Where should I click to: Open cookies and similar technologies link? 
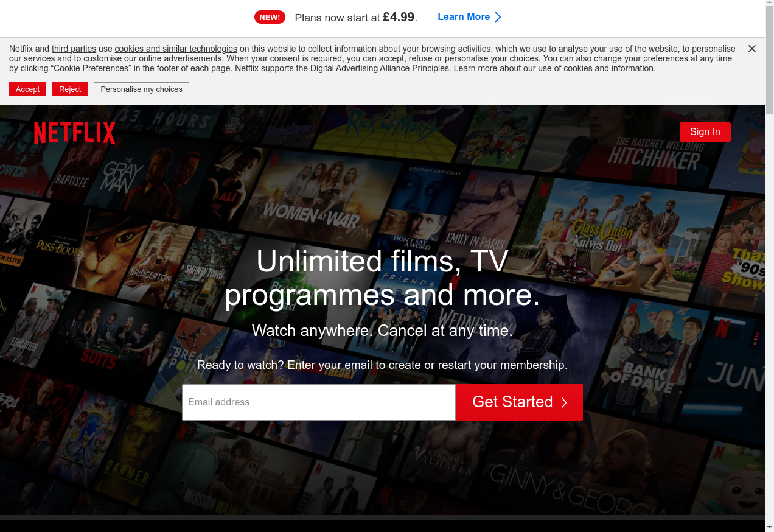[x=176, y=49]
